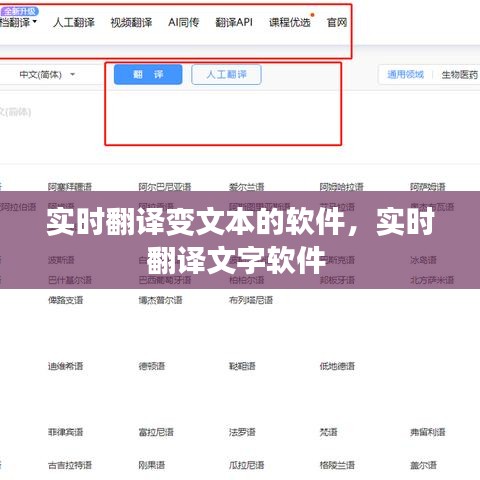Choose 阿塞拜疆语 from the language list
Viewport: 480px width, 480px height.
pyautogui.click(x=70, y=187)
